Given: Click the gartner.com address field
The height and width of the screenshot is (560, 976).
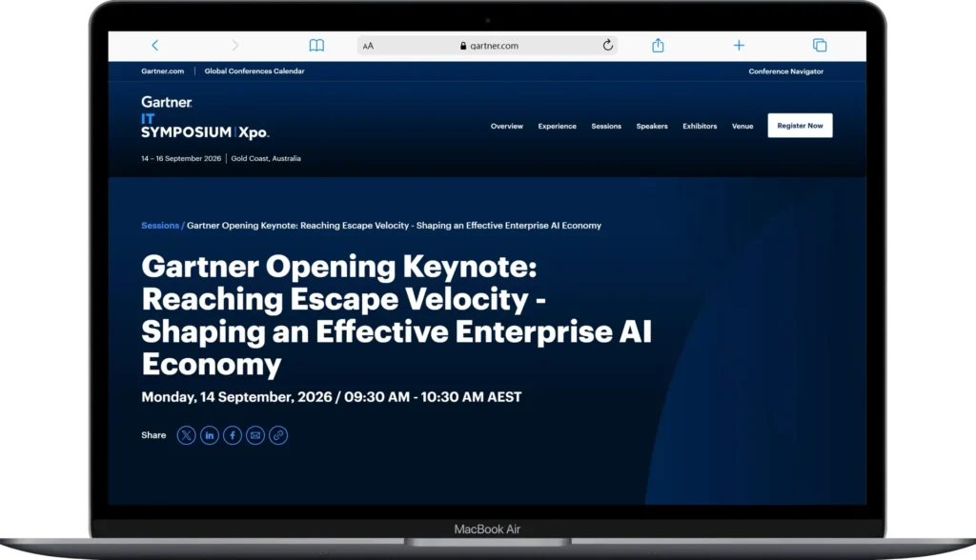Looking at the screenshot, I should click(x=487, y=46).
